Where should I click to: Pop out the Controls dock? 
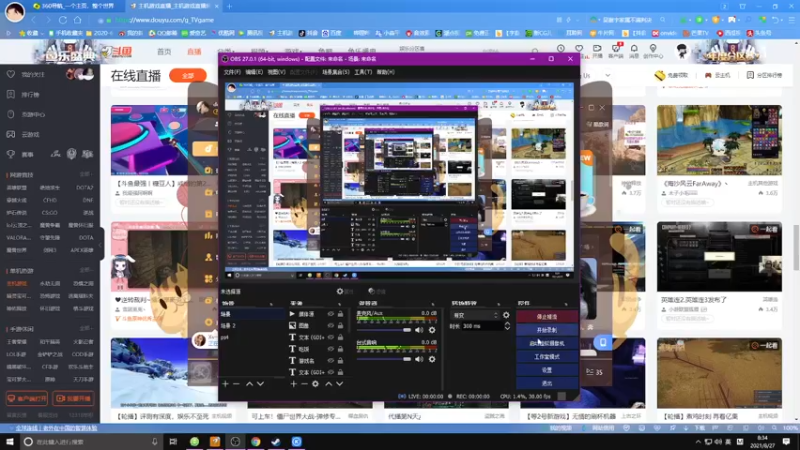[565, 304]
